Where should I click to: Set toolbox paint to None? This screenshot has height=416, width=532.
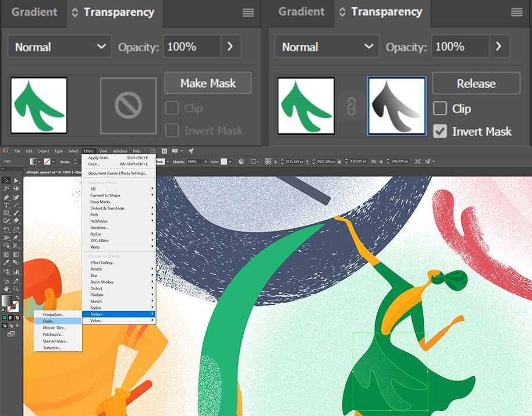point(17,318)
